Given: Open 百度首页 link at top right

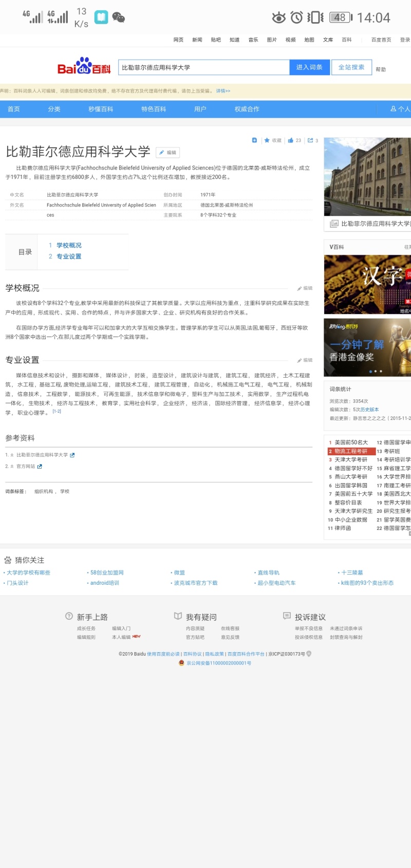Looking at the screenshot, I should 381,40.
